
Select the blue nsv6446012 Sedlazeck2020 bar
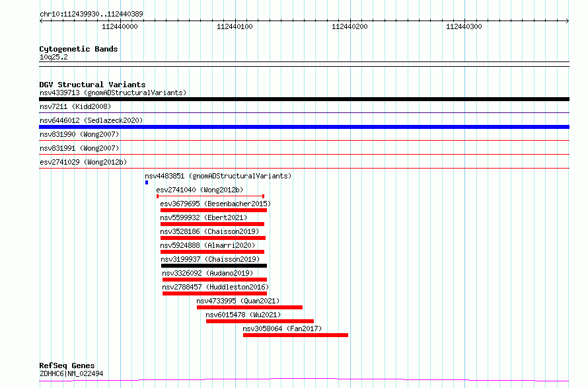[304, 127]
